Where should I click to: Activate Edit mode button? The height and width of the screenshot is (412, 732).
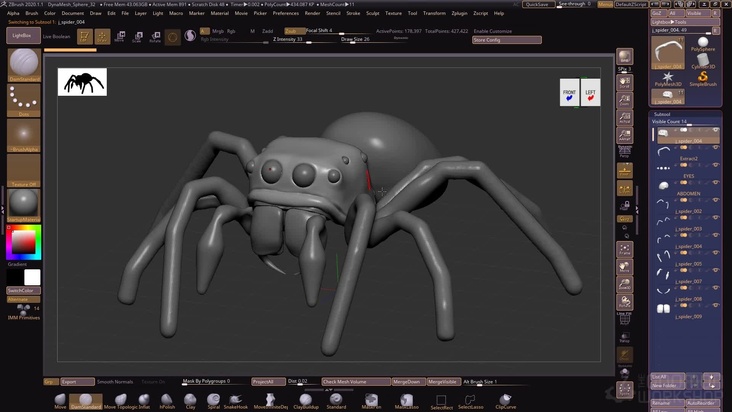pyautogui.click(x=84, y=36)
